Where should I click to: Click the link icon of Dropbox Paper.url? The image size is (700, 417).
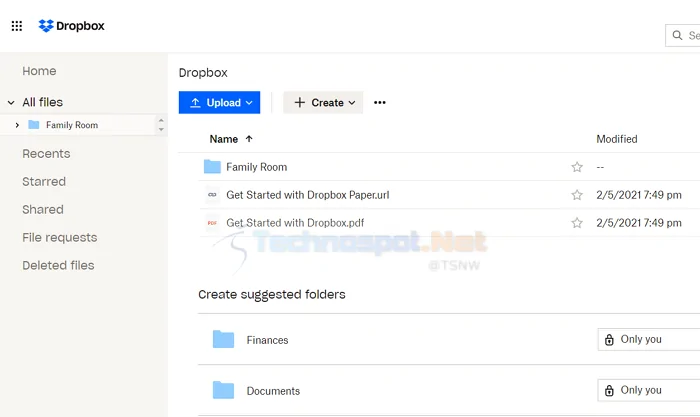[x=212, y=195]
